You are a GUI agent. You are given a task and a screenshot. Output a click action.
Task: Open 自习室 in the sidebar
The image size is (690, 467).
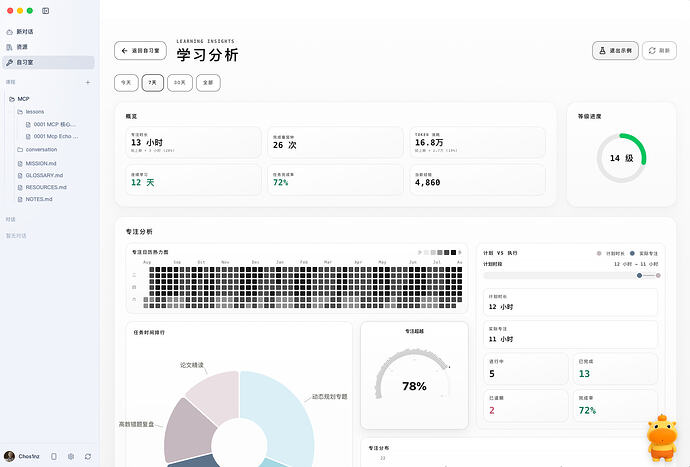(48, 63)
